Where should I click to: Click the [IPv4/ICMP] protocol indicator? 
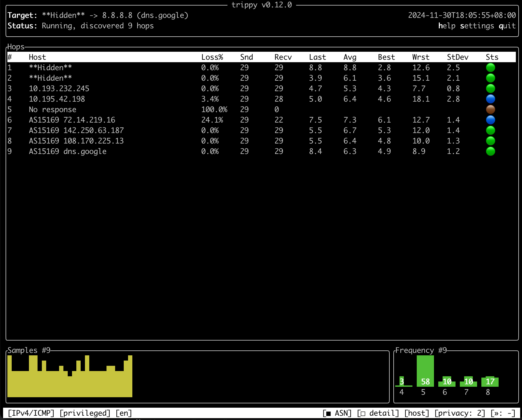31,413
